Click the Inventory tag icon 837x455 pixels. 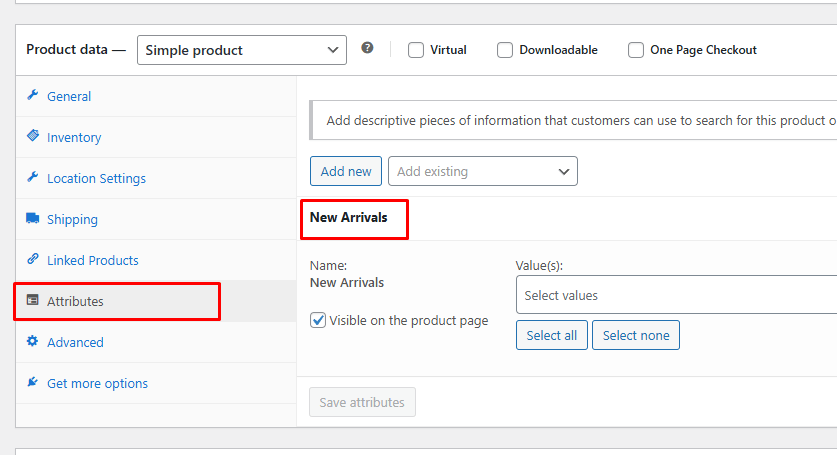tap(33, 136)
